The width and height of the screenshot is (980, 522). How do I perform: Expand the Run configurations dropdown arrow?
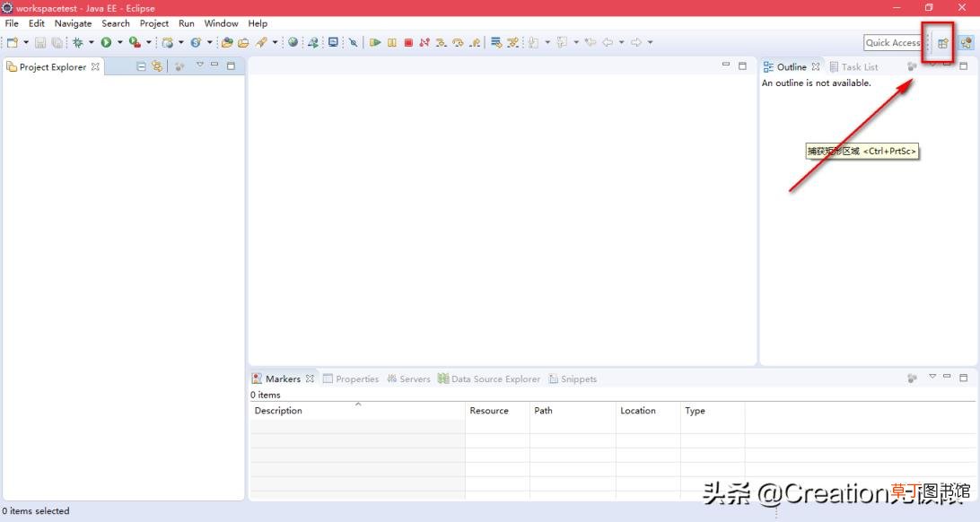[x=120, y=42]
